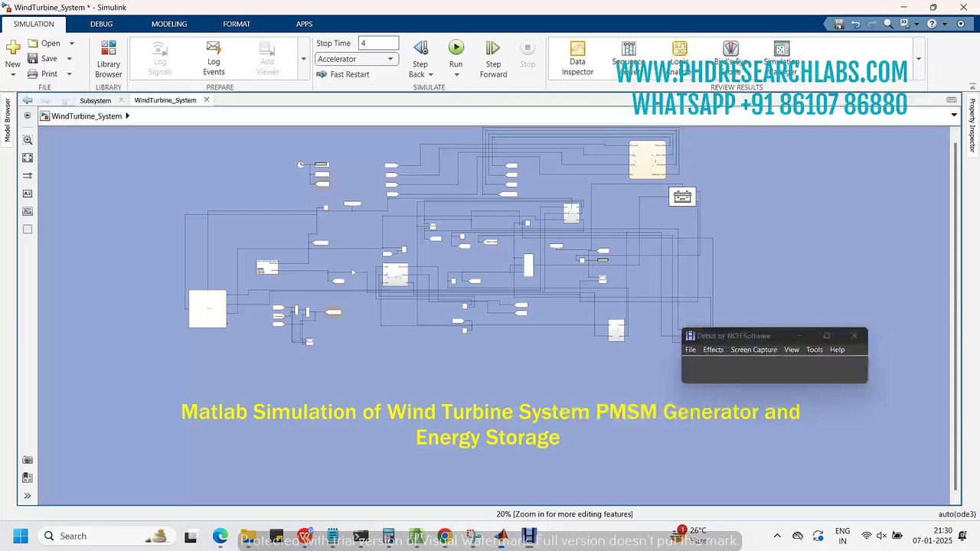The width and height of the screenshot is (980, 551).
Task: Open the Run options dropdown arrow
Action: pyautogui.click(x=456, y=75)
